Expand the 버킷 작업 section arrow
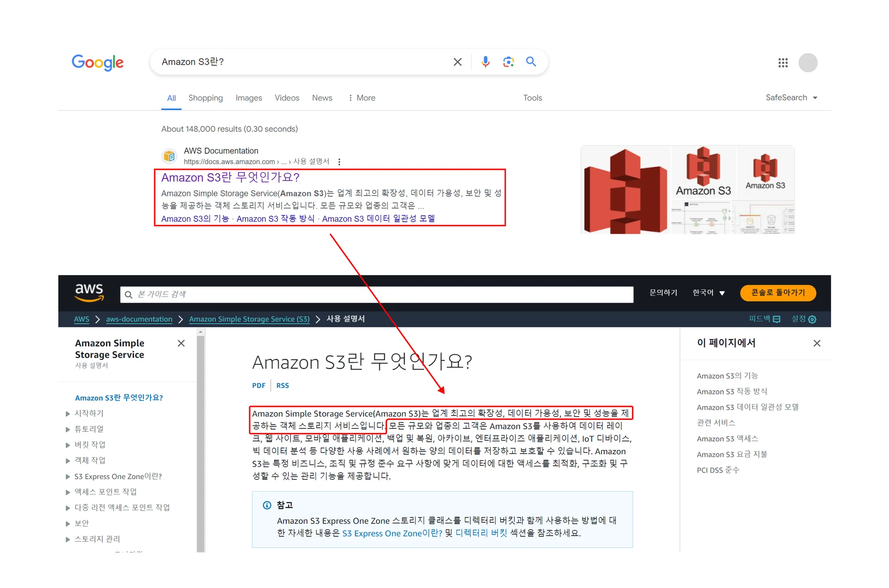Screen dimensions: 889x588 point(68,445)
